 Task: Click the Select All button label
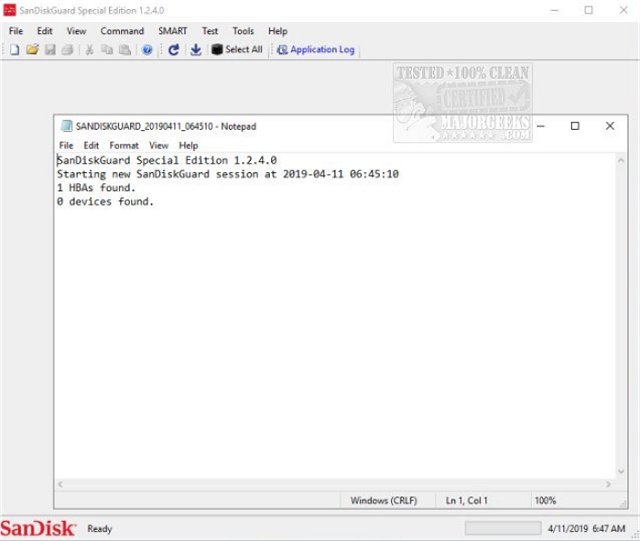coord(244,49)
